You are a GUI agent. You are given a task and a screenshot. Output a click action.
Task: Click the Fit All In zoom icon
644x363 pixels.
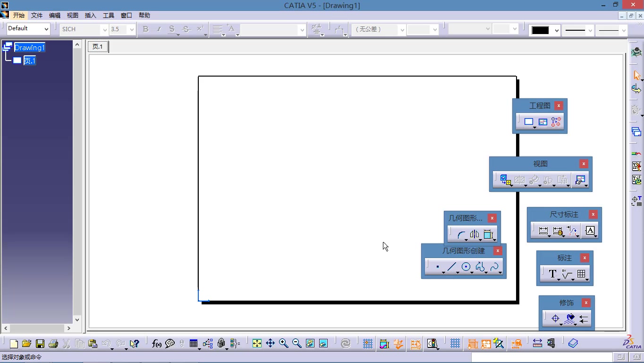point(257,344)
